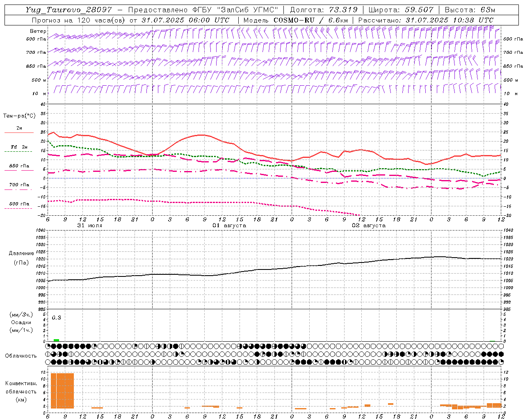Viewport: 525px width, 420px height.
Task: Click the Давление pressure panel label
Action: coord(21,253)
